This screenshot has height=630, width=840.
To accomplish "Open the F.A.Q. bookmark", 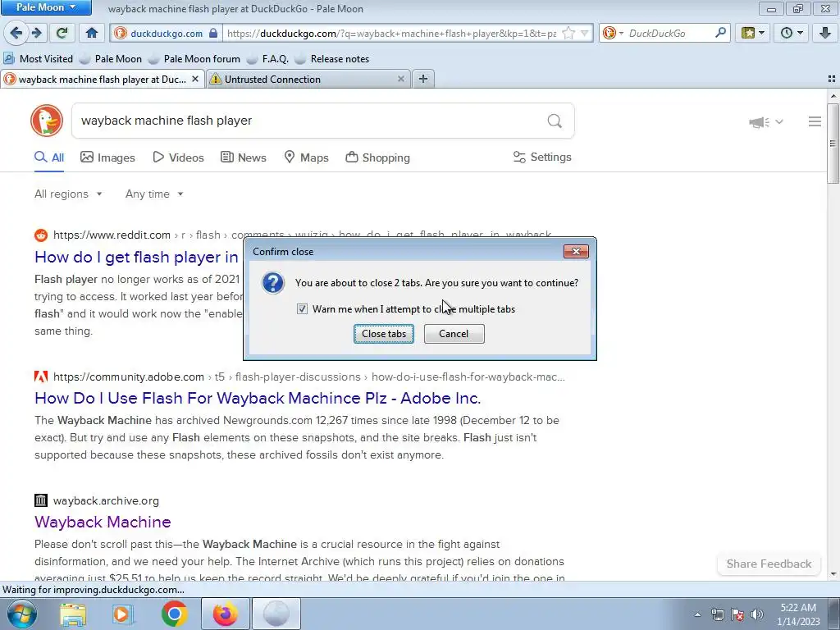I will (268, 59).
